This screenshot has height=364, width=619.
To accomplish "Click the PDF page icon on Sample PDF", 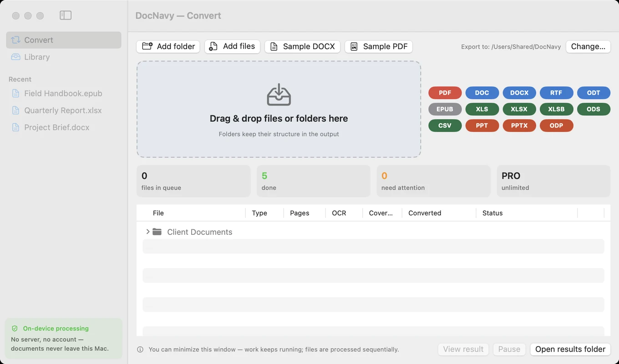I will pos(354,46).
